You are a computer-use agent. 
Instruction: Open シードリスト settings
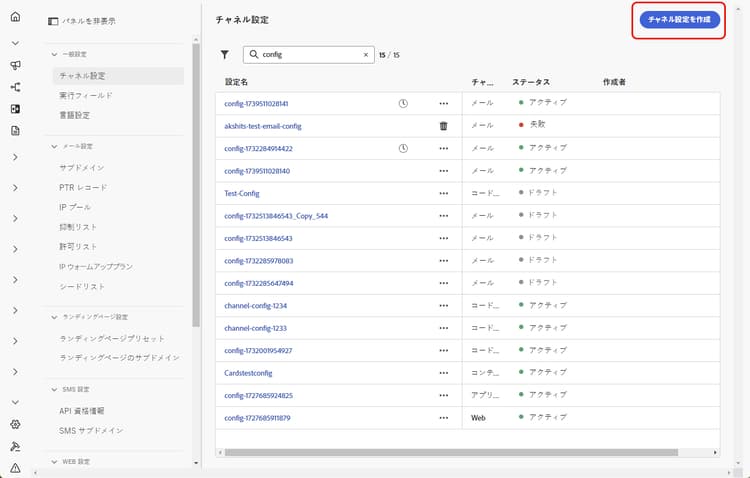(x=82, y=286)
